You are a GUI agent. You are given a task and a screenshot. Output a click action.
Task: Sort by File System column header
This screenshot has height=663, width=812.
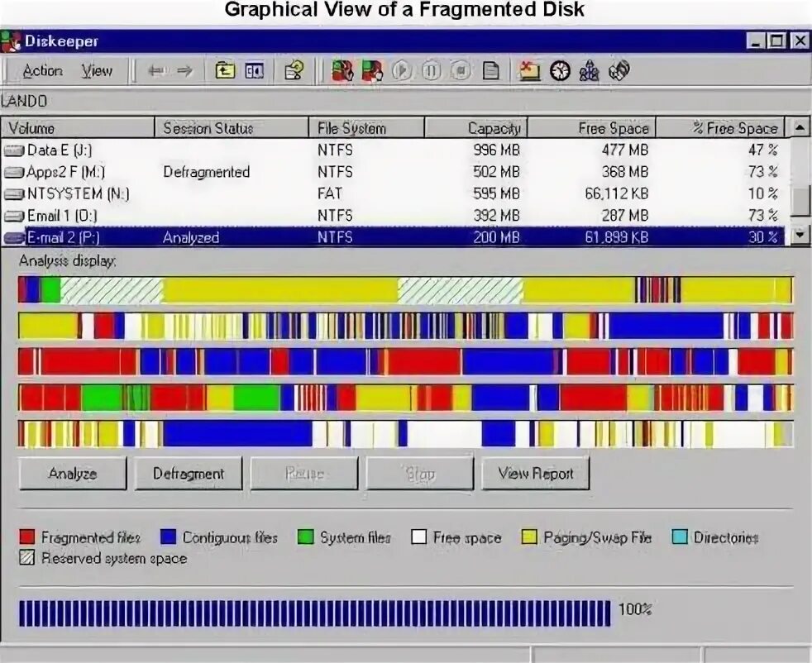click(x=366, y=128)
